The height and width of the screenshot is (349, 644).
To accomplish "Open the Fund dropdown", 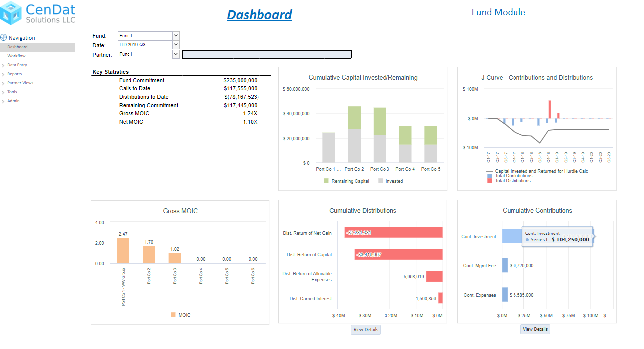I will 175,36.
